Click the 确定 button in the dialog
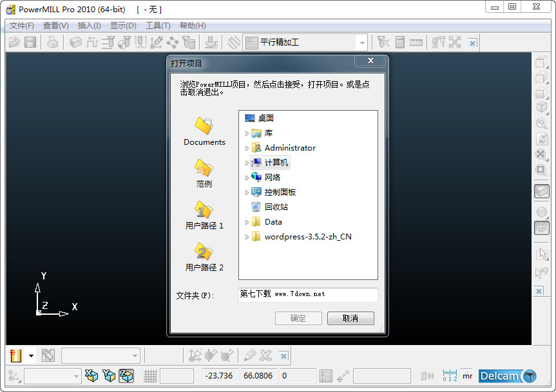Viewport: 556px width, 392px height. coord(298,319)
